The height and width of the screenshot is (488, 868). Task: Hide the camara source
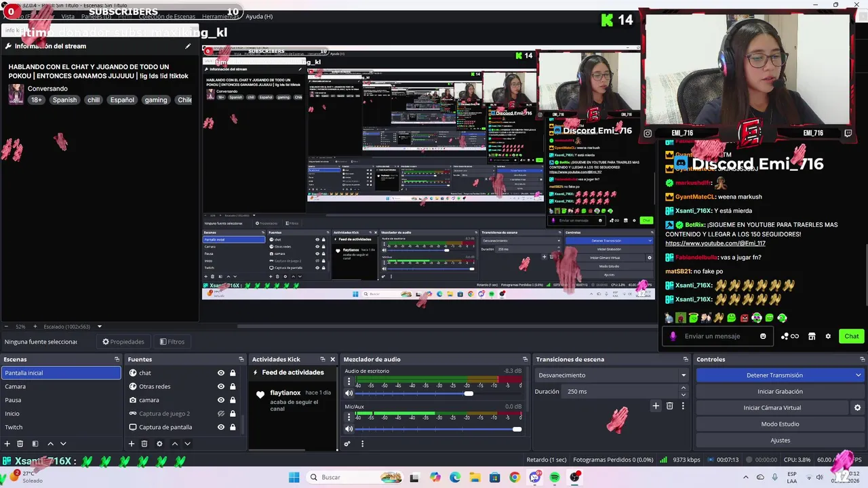point(220,400)
